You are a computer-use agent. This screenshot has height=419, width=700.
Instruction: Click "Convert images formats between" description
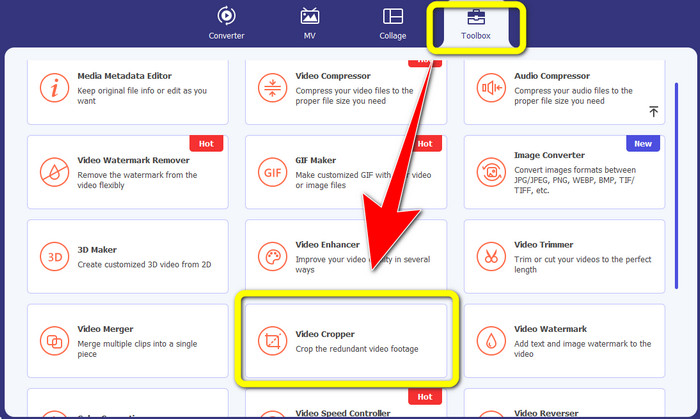[575, 180]
